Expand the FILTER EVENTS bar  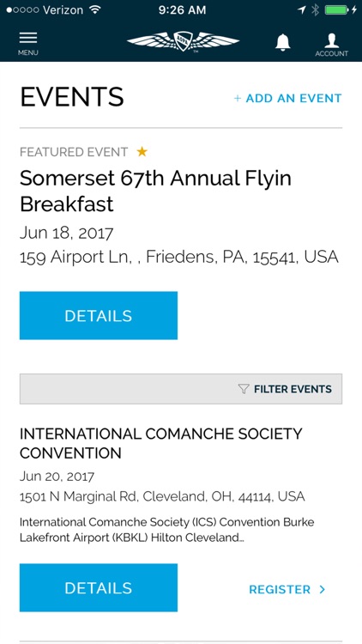(181, 389)
